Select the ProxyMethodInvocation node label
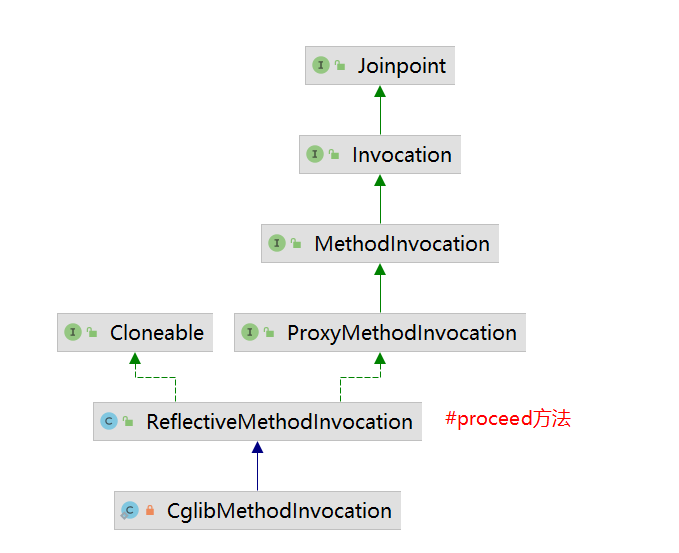This screenshot has height=553, width=679. pos(401,332)
